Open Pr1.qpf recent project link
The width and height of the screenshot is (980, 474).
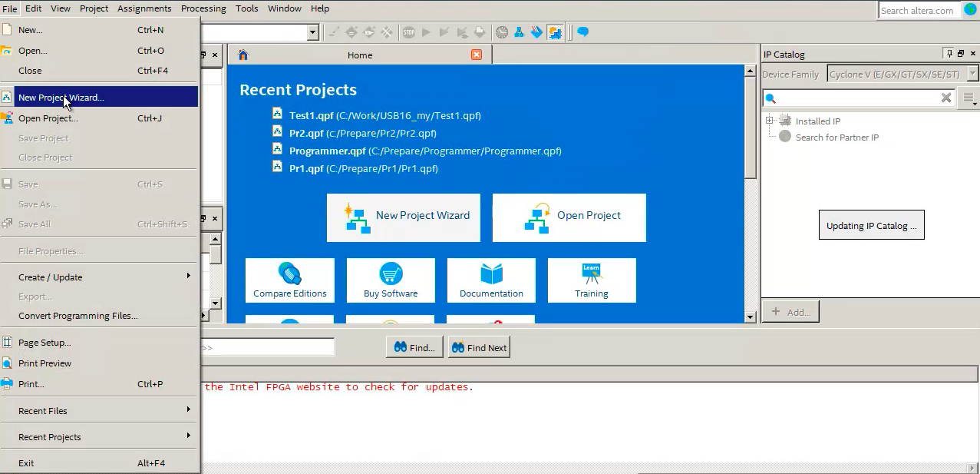[364, 168]
